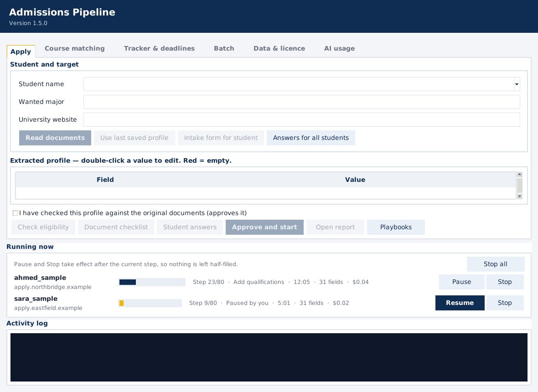Open Student answers

pyautogui.click(x=190, y=227)
